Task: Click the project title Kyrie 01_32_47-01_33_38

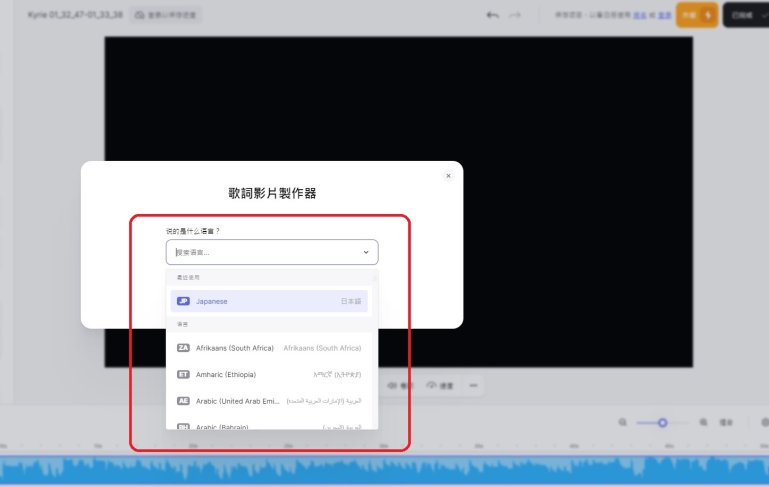Action: (x=75, y=15)
